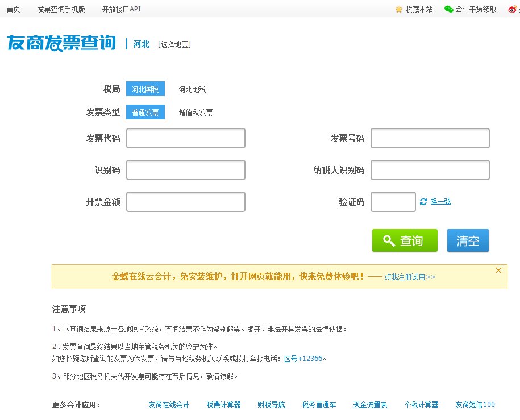
Task: Refresh the captcha with the blue arrows icon
Action: pos(424,201)
